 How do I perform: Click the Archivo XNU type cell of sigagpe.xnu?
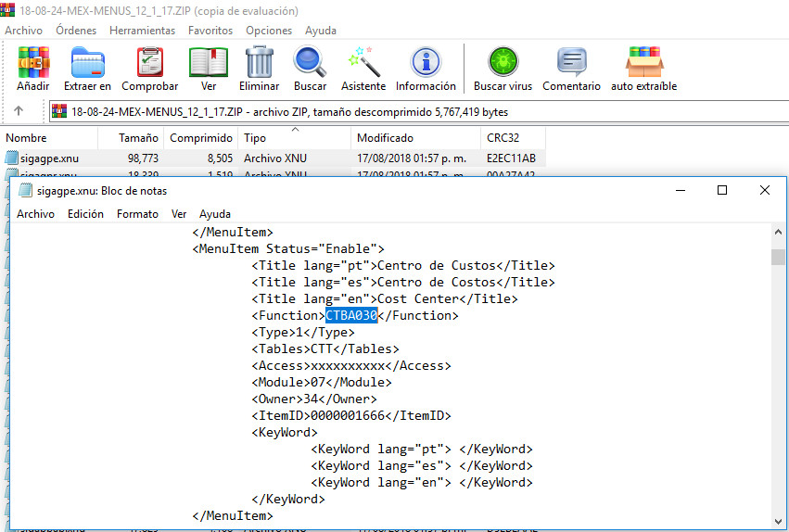275,158
